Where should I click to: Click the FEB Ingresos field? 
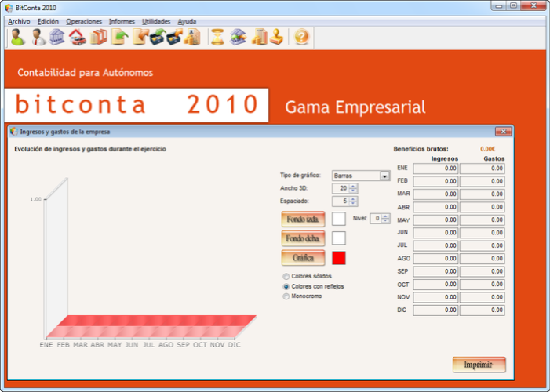pos(435,181)
